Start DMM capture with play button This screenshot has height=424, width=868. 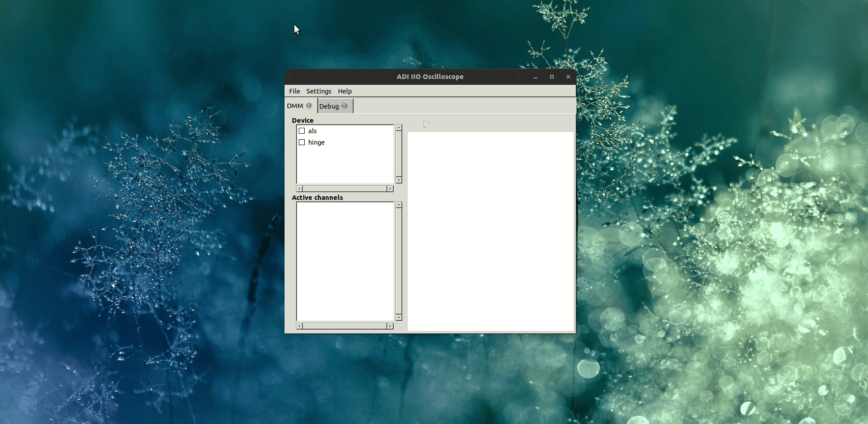(x=426, y=125)
